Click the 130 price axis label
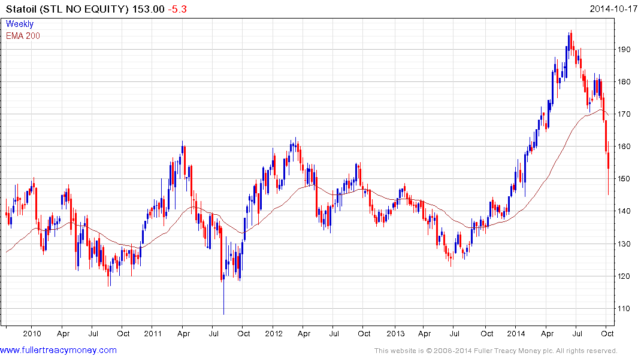 point(624,244)
